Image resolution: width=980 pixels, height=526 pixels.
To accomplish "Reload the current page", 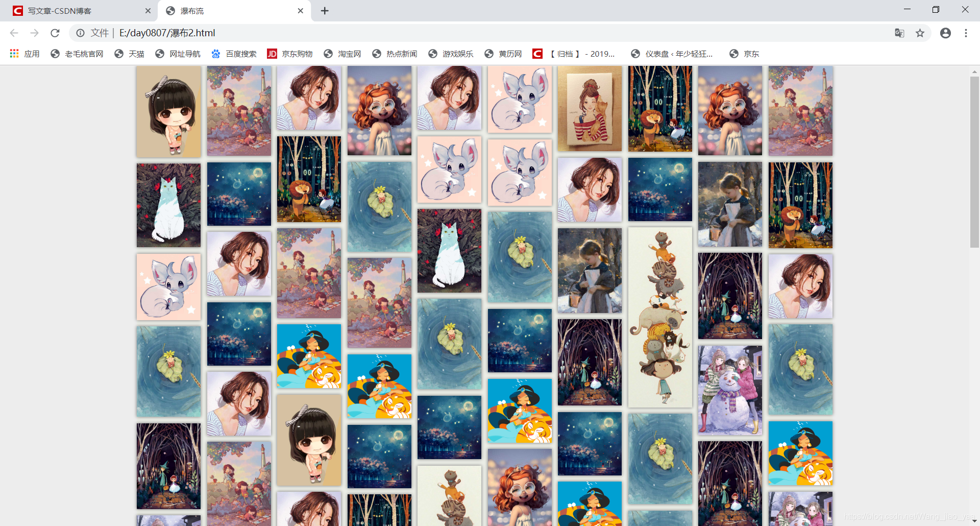I will (55, 33).
